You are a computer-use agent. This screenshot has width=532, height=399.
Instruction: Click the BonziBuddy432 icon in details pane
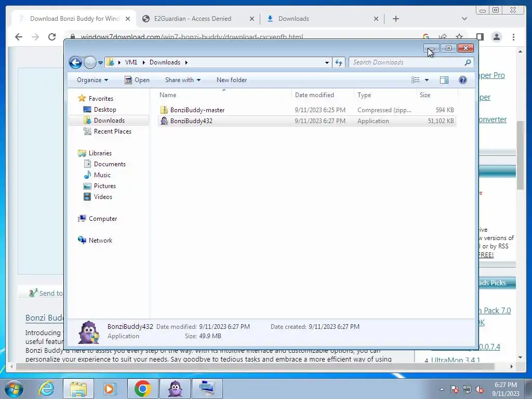88,332
